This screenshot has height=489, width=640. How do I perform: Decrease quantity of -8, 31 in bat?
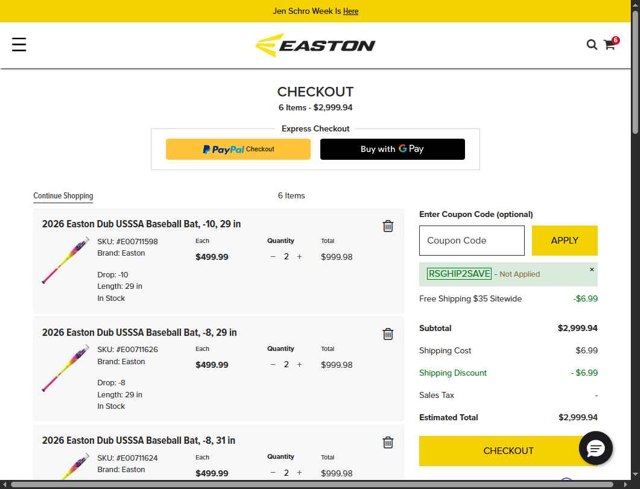[x=273, y=473]
